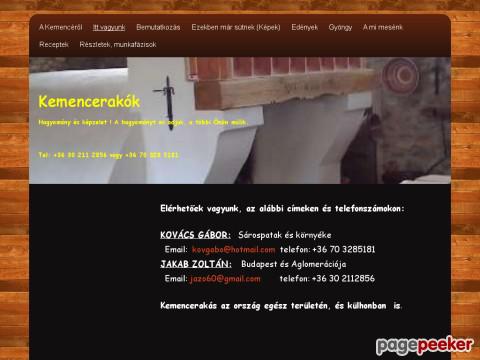Click the Kemencerakók site title
Screen dimensions: 480x360
pos(89,102)
